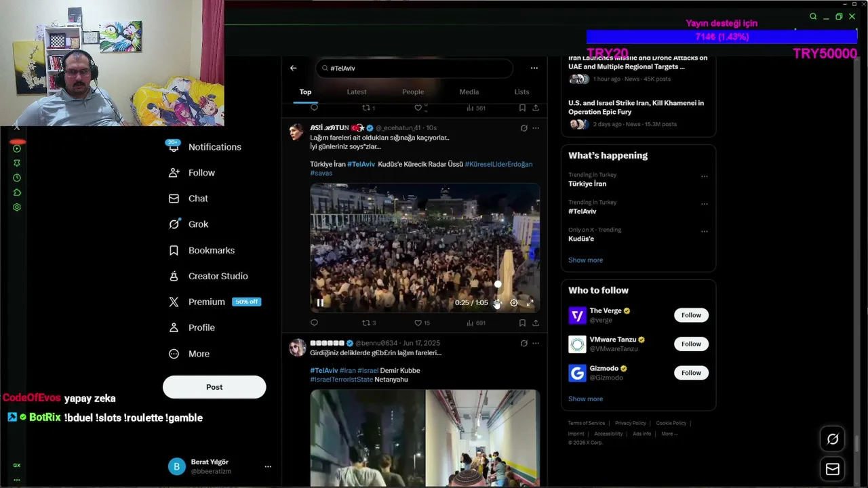
Task: Switch to the People tab
Action: [413, 92]
